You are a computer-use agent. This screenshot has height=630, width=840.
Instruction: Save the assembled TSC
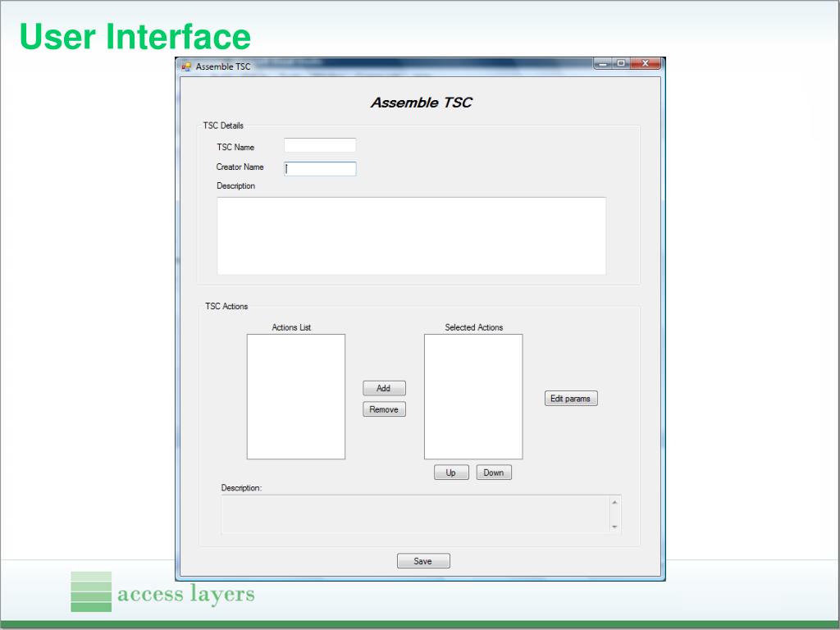point(423,561)
